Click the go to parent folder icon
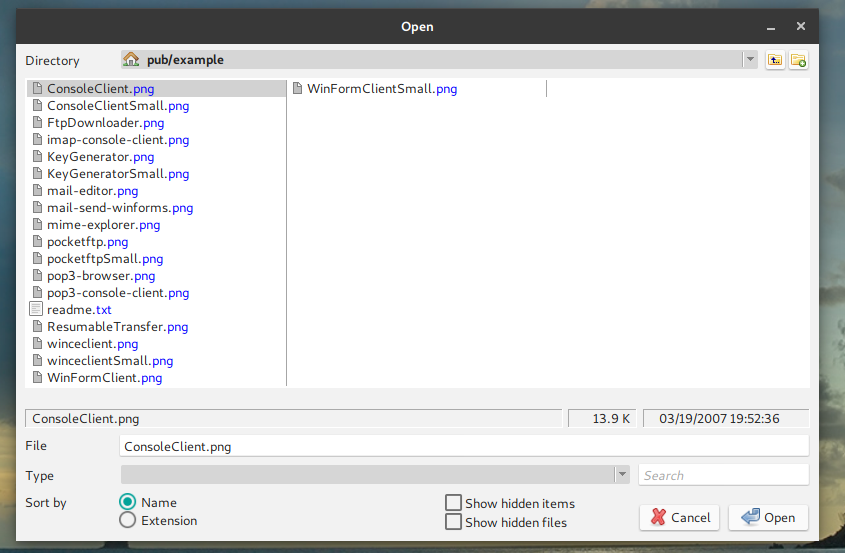This screenshot has height=553, width=845. (x=775, y=60)
